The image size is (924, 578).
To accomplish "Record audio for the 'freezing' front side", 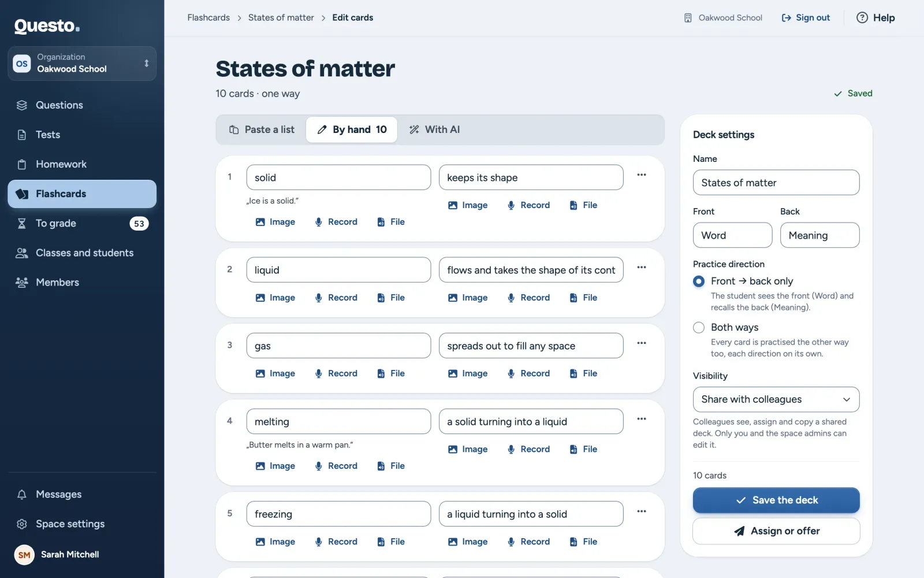I will [336, 542].
